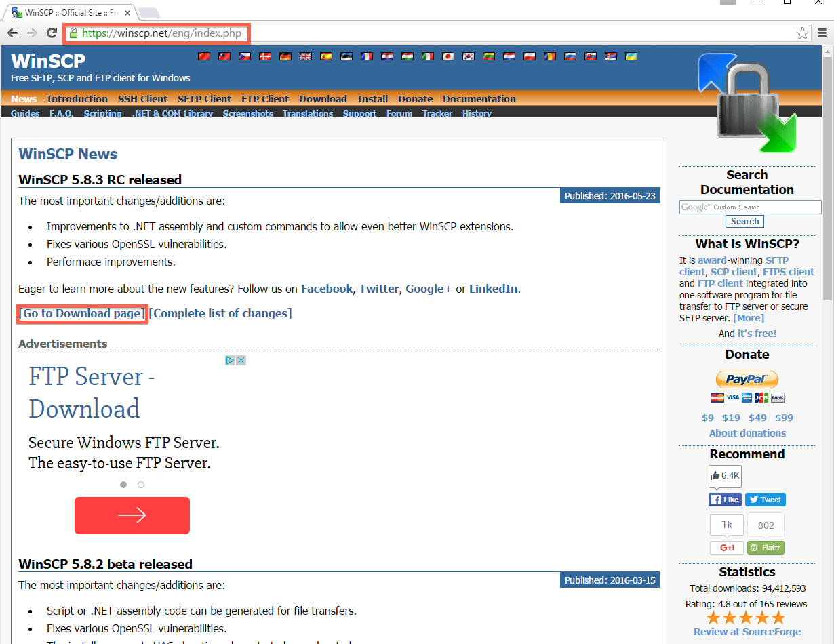Click the Facebook Like button

(725, 500)
